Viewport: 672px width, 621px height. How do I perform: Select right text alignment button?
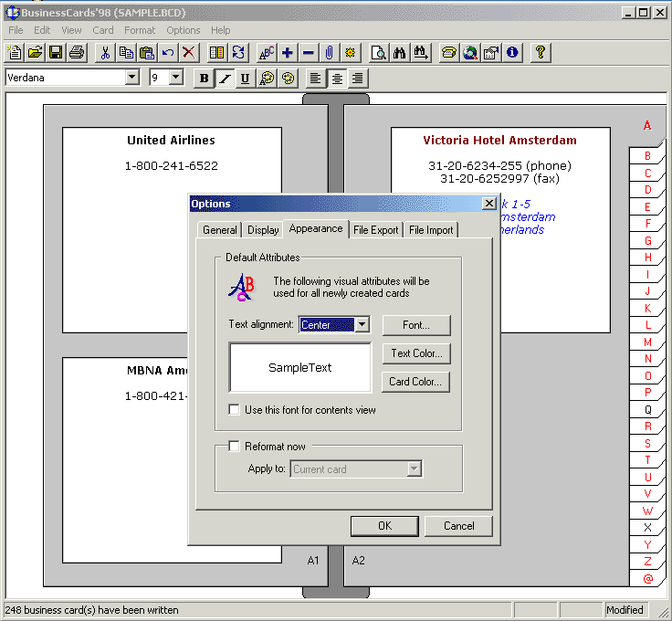pyautogui.click(x=357, y=79)
